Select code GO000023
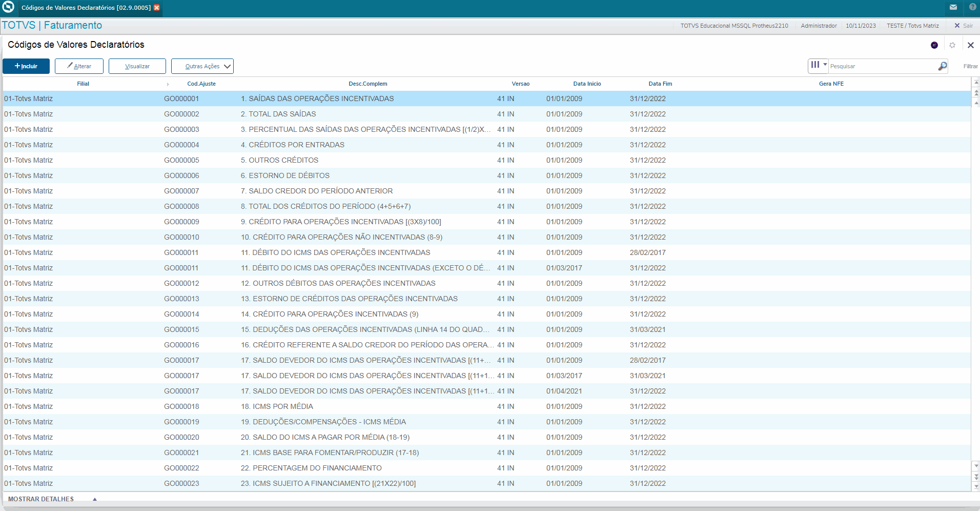Viewport: 980px width, 511px height. click(x=181, y=483)
